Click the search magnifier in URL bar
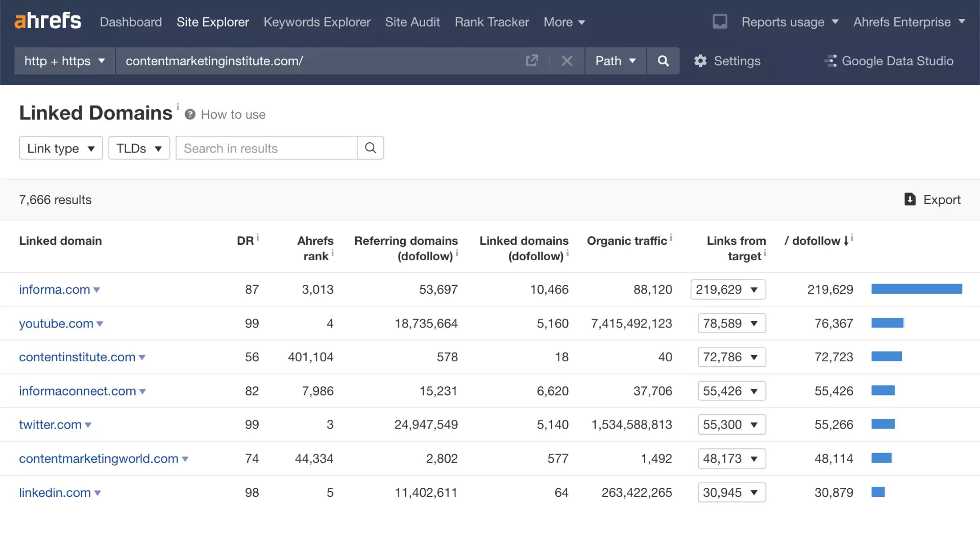This screenshot has height=551, width=980. click(663, 61)
